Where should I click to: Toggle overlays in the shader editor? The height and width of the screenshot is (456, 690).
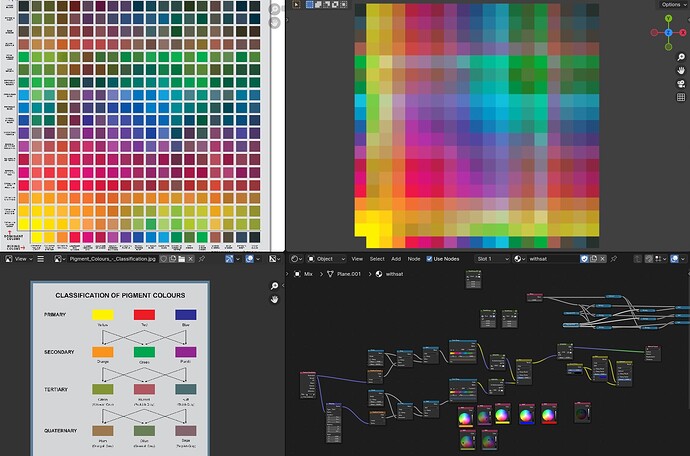pos(674,259)
